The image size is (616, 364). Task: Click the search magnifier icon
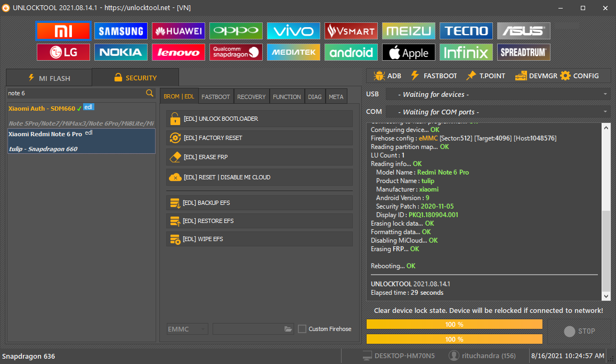point(150,93)
